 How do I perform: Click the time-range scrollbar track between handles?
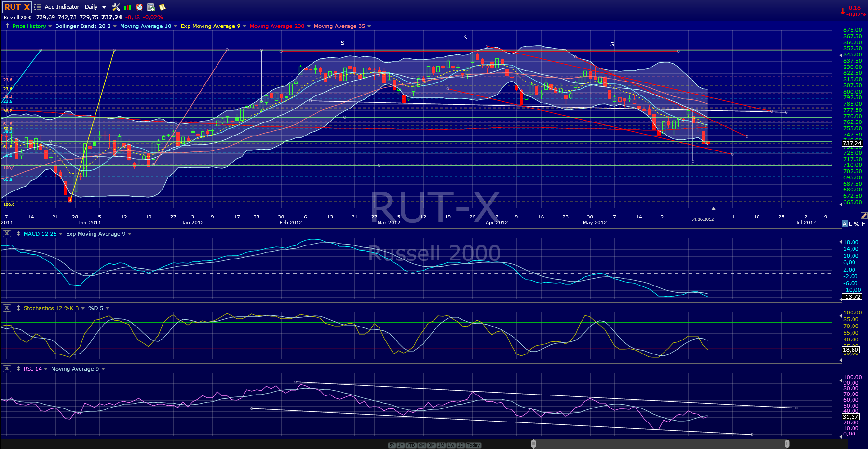click(660, 444)
